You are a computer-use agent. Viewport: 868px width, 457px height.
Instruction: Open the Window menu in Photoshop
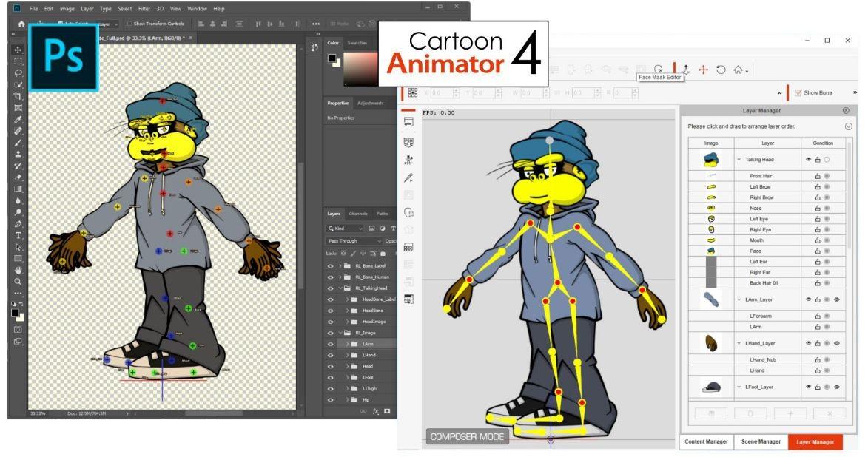click(x=197, y=9)
